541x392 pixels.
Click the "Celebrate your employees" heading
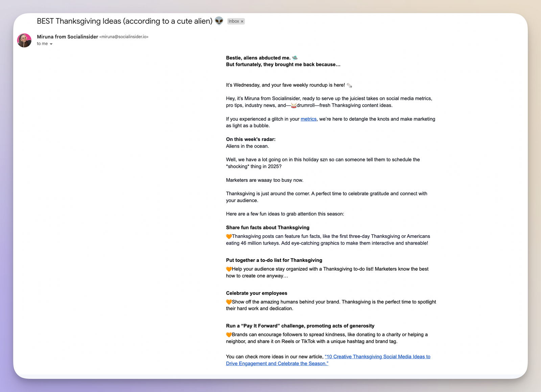coord(257,293)
